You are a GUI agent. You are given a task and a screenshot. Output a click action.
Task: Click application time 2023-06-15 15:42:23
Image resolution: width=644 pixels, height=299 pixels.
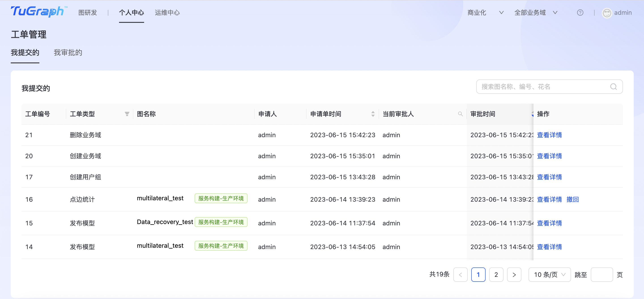click(343, 135)
